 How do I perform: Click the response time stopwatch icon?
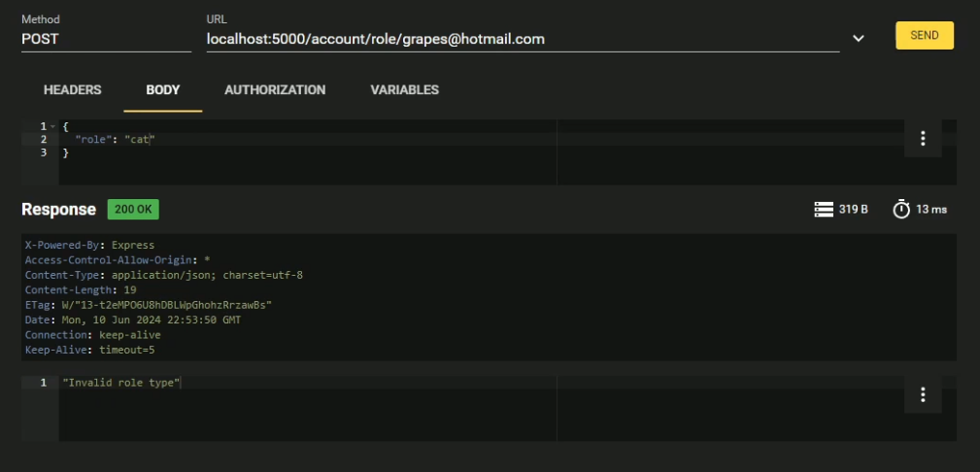click(901, 210)
